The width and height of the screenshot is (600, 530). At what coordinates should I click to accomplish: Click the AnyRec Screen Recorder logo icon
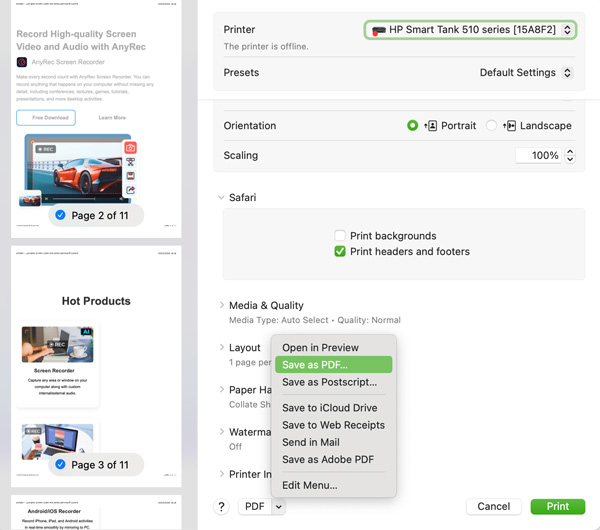click(22, 62)
